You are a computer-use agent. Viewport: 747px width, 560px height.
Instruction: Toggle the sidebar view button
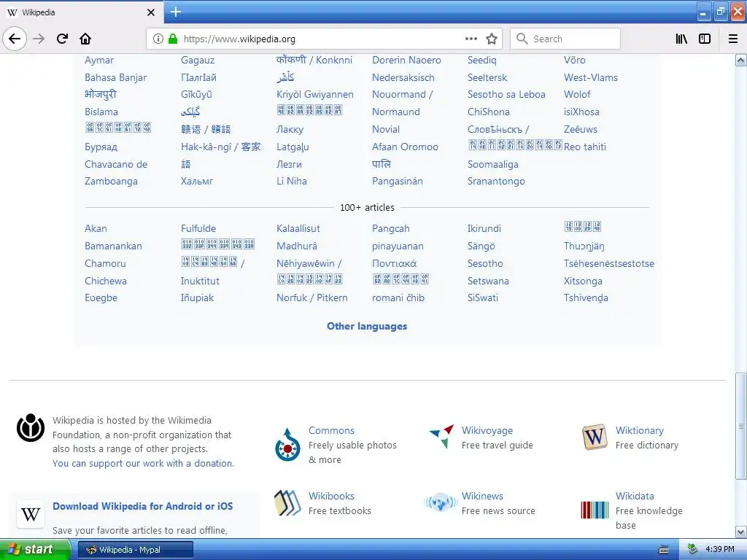coord(705,39)
